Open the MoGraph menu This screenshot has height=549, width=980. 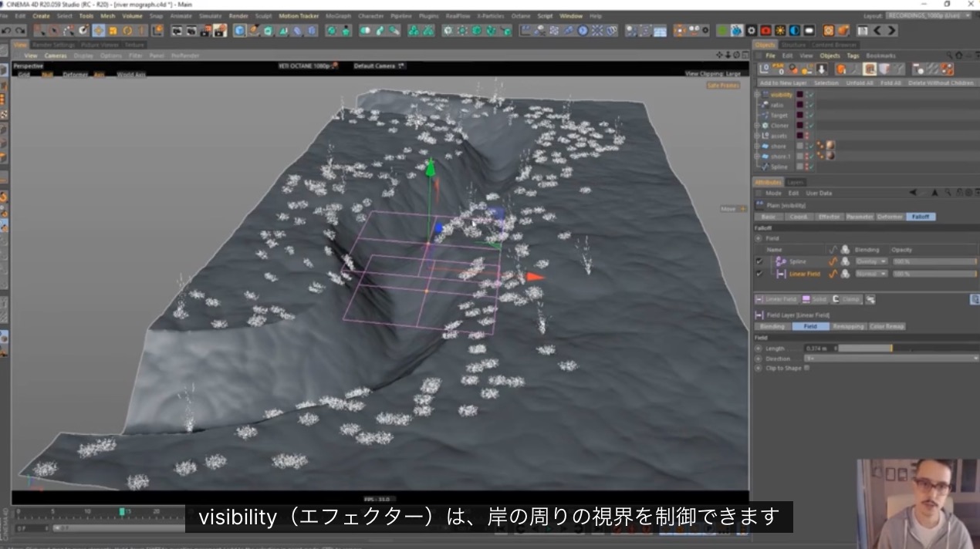(x=338, y=15)
